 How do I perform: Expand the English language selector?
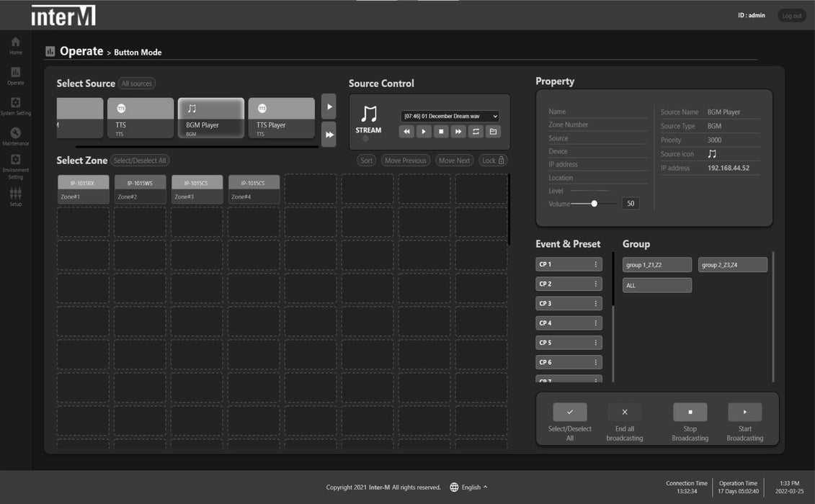[x=469, y=487]
